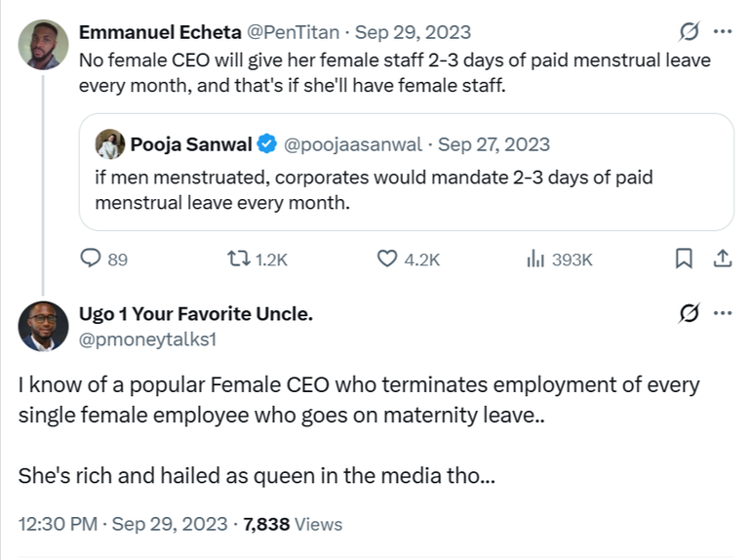Open the more options menu on Emmanuel's tweet
This screenshot has width=751, height=560.
[723, 31]
